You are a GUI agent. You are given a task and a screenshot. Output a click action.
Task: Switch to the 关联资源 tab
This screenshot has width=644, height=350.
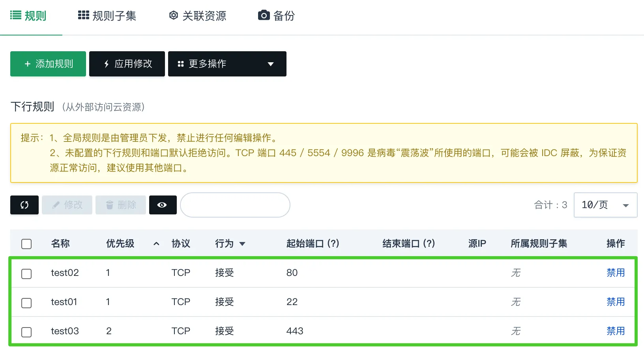point(198,16)
